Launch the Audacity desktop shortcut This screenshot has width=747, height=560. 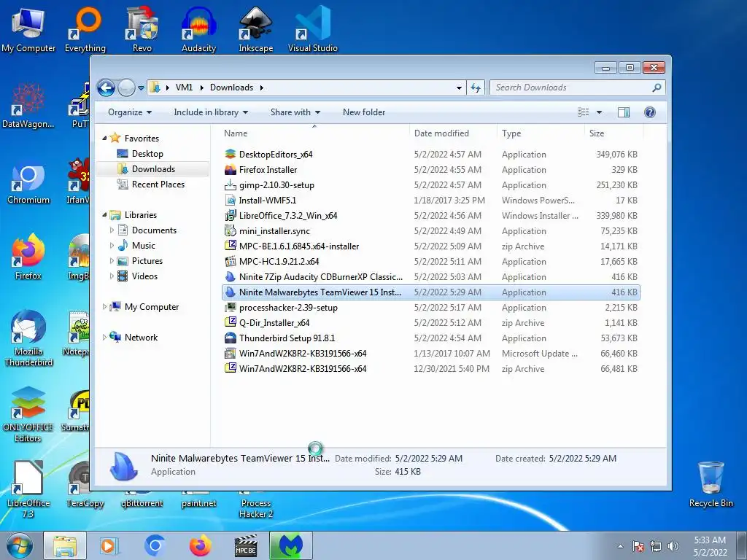coord(198,30)
